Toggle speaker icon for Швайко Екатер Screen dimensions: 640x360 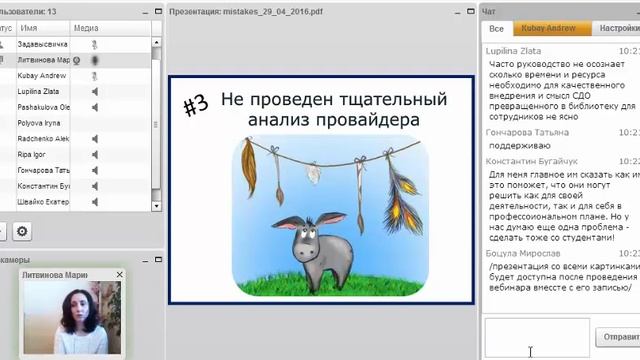click(95, 202)
